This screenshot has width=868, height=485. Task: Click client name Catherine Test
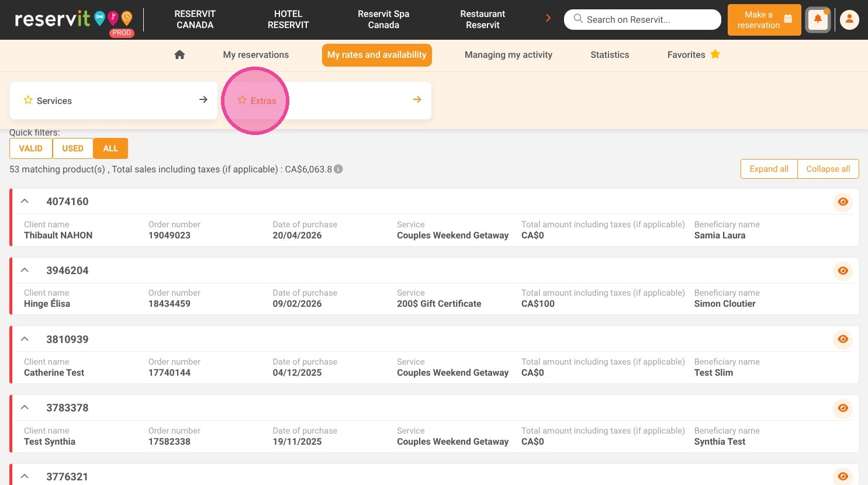54,373
